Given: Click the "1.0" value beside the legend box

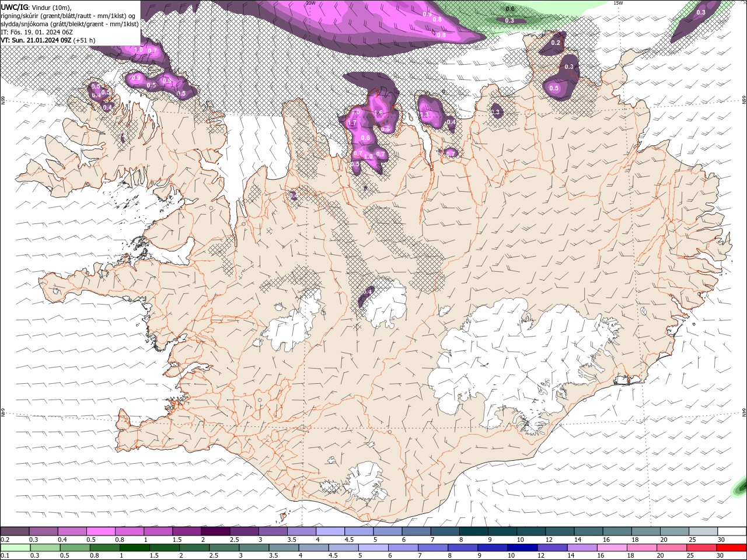Looking at the screenshot, I should click(139, 50).
